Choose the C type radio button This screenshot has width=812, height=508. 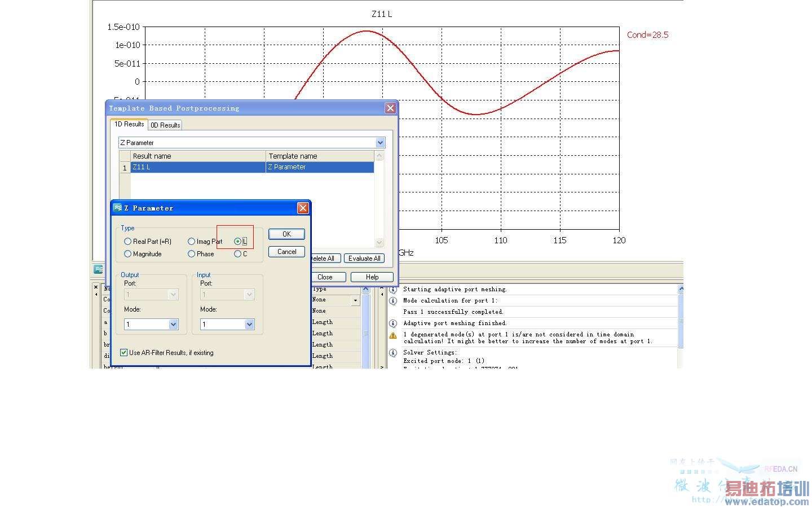[x=237, y=254]
